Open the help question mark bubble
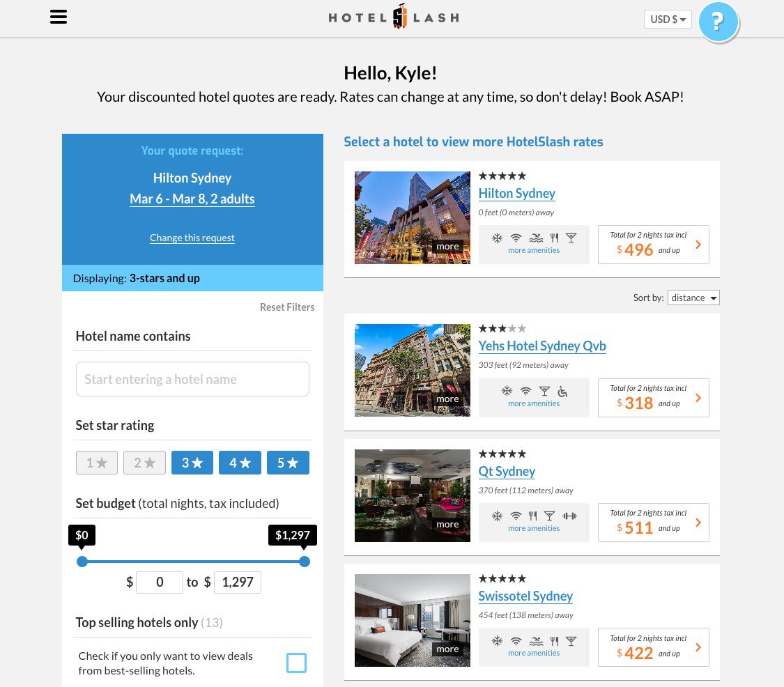This screenshot has height=687, width=784. tap(718, 22)
